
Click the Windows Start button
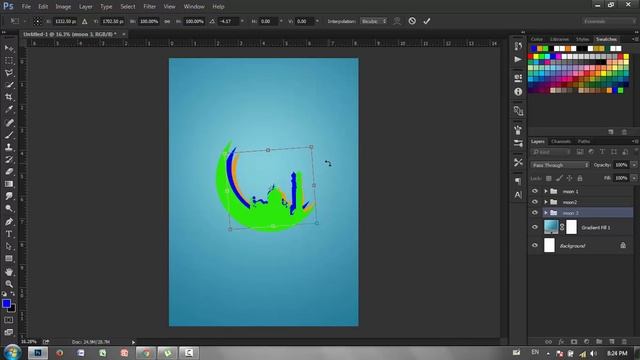(x=12, y=352)
